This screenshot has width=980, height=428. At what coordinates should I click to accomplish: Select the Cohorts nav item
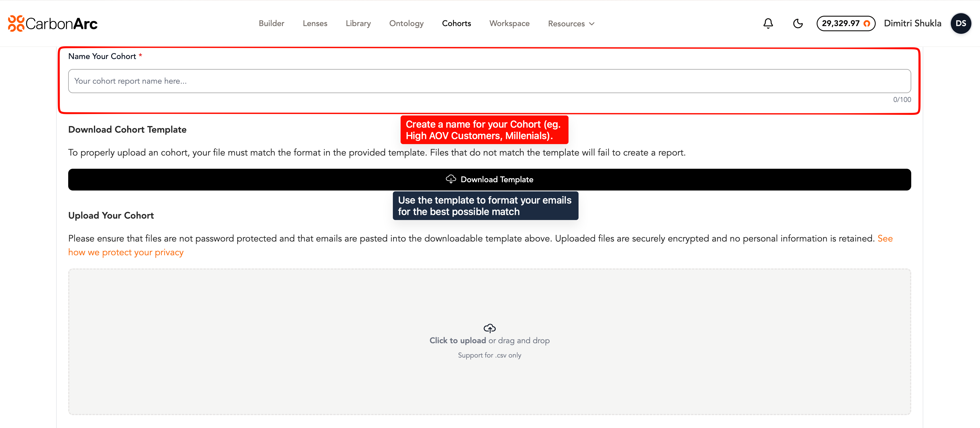tap(456, 23)
